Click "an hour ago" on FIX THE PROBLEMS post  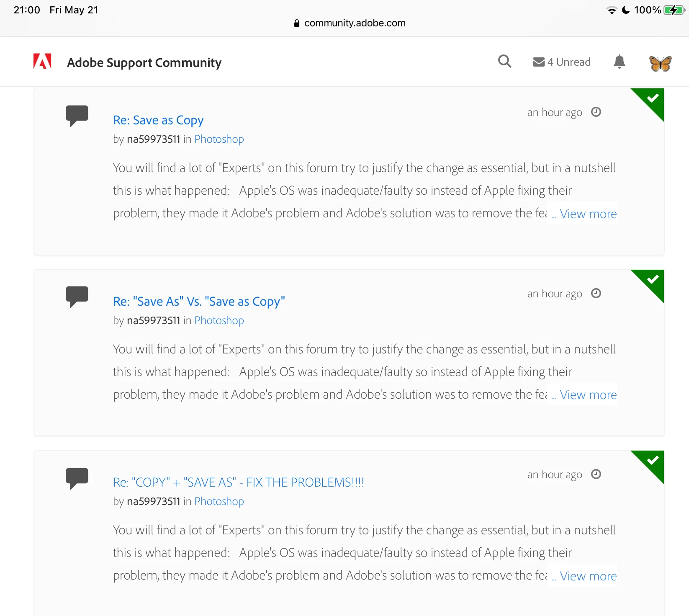(x=555, y=475)
